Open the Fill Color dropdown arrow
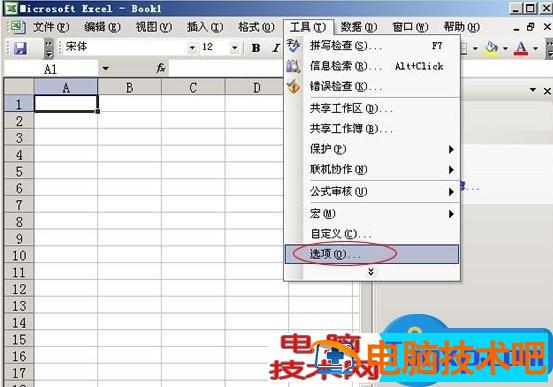Screen dimensions: 553x387 (x=505, y=48)
